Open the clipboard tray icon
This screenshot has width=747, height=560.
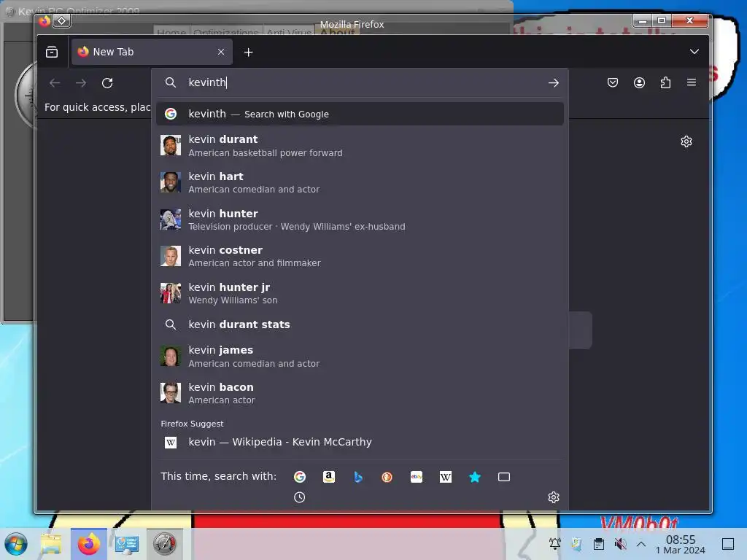point(599,544)
